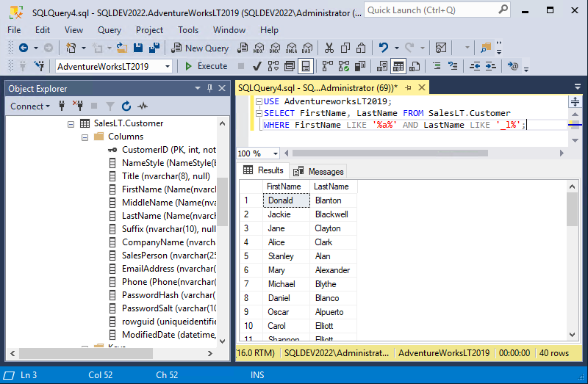Open the Query menu
This screenshot has width=588, height=384.
coord(109,30)
